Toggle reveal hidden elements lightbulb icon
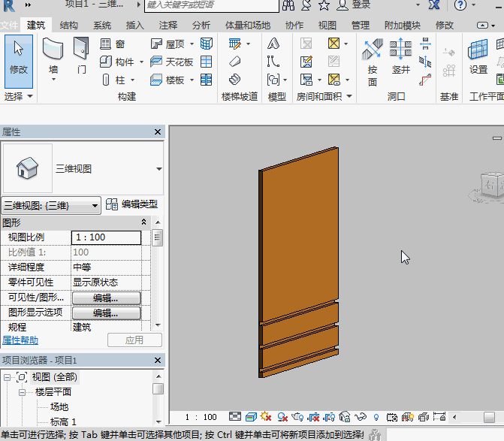 [x=376, y=417]
